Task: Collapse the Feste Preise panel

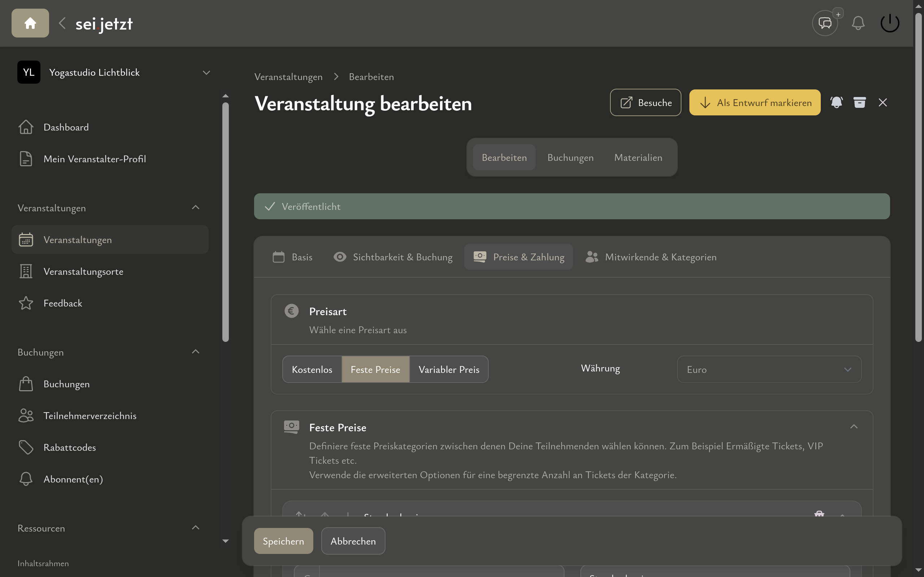Action: click(854, 426)
